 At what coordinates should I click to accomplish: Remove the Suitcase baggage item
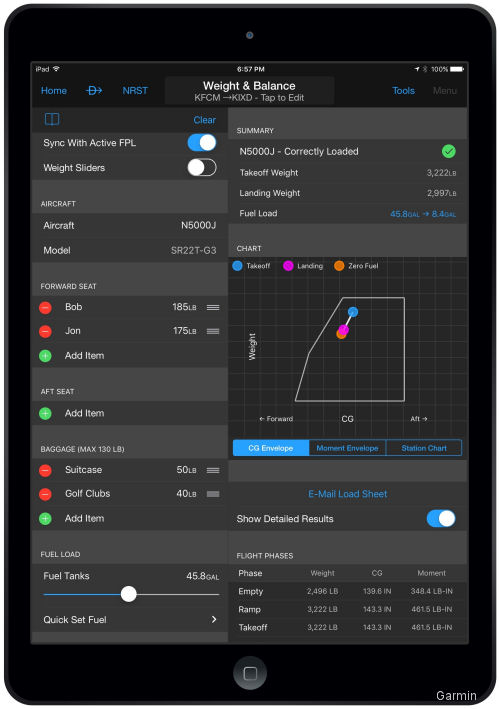pyautogui.click(x=45, y=470)
